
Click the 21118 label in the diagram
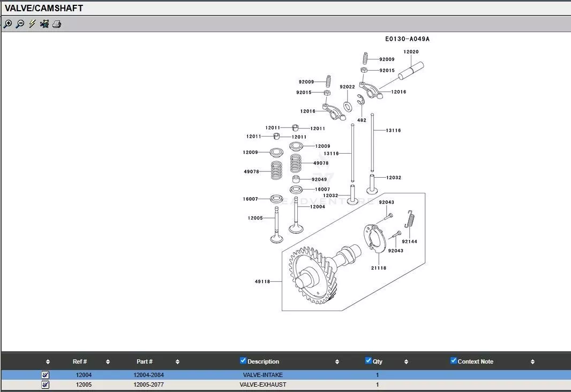pyautogui.click(x=379, y=268)
